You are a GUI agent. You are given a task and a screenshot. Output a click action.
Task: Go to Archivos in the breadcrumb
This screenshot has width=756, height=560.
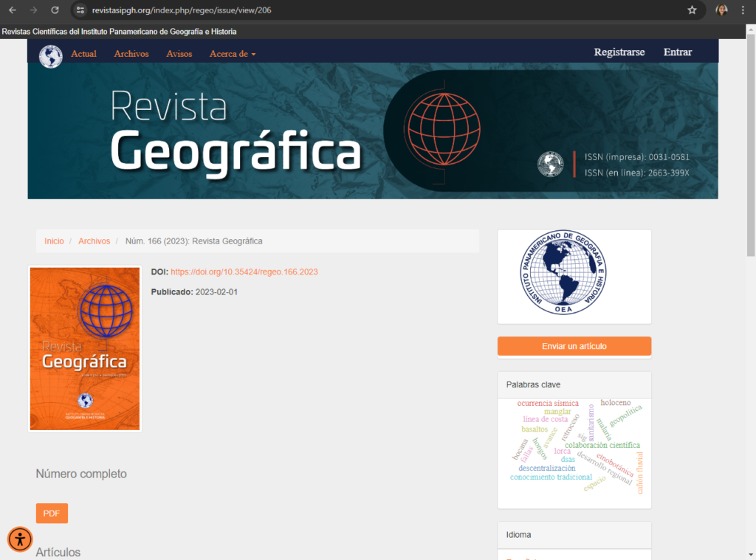tap(94, 241)
